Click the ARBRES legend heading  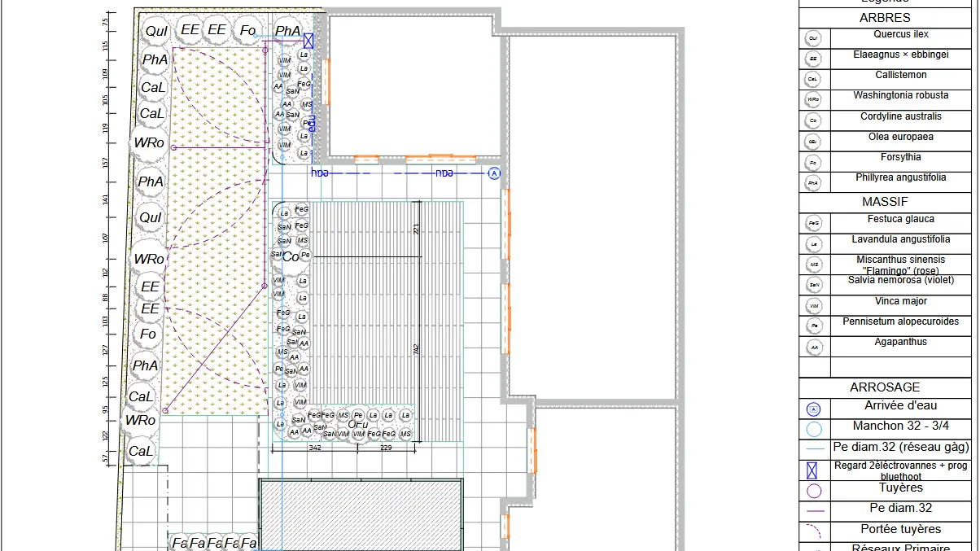pyautogui.click(x=885, y=17)
